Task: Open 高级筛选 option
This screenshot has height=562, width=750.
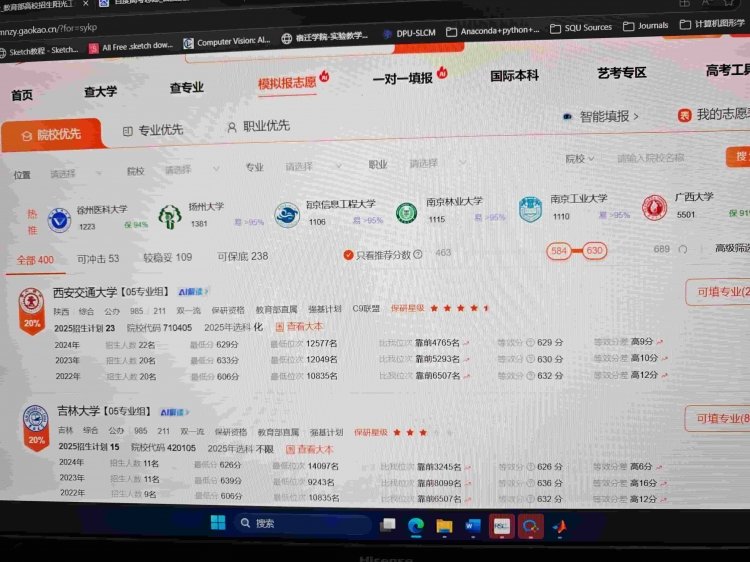Action: pyautogui.click(x=732, y=248)
